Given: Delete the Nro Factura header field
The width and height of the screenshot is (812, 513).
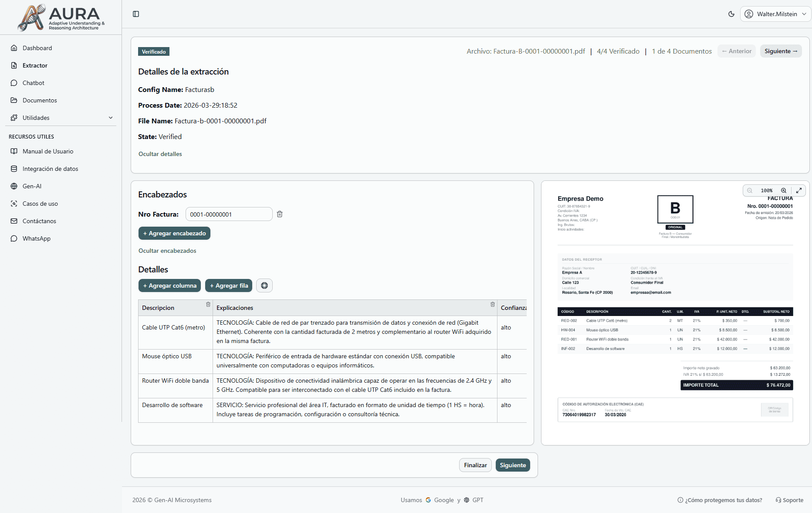Looking at the screenshot, I should [x=280, y=214].
